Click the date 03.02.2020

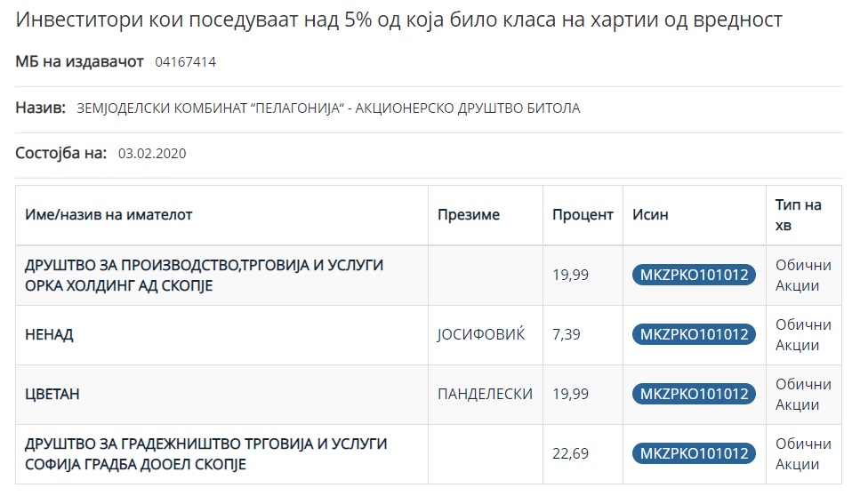(151, 153)
